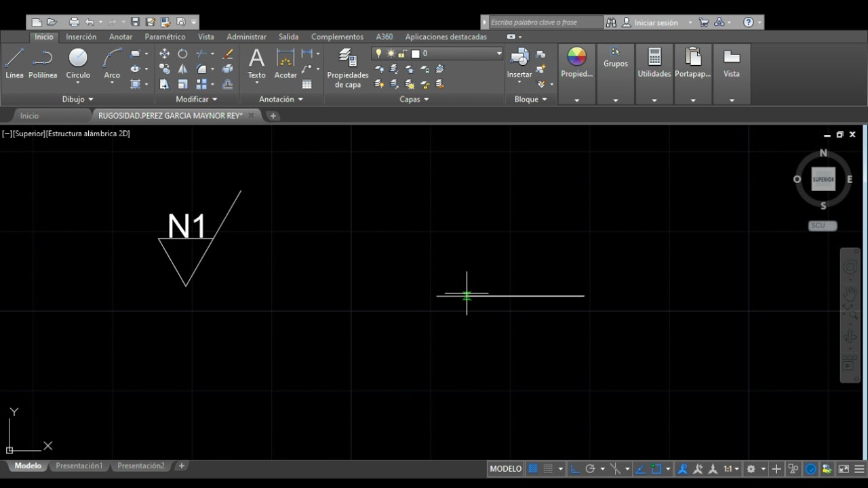The image size is (868, 488).
Task: Switch to the Anotar ribbon tab
Action: 121,37
